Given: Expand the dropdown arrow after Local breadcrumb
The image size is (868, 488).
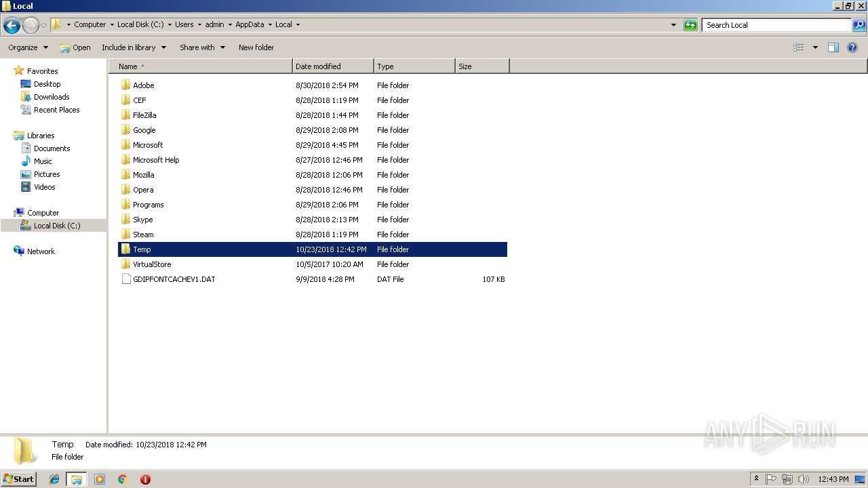Looking at the screenshot, I should pos(298,24).
